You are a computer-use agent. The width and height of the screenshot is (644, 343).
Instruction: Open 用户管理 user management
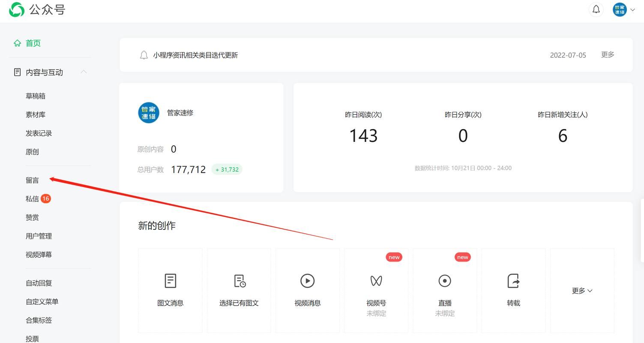(x=39, y=236)
